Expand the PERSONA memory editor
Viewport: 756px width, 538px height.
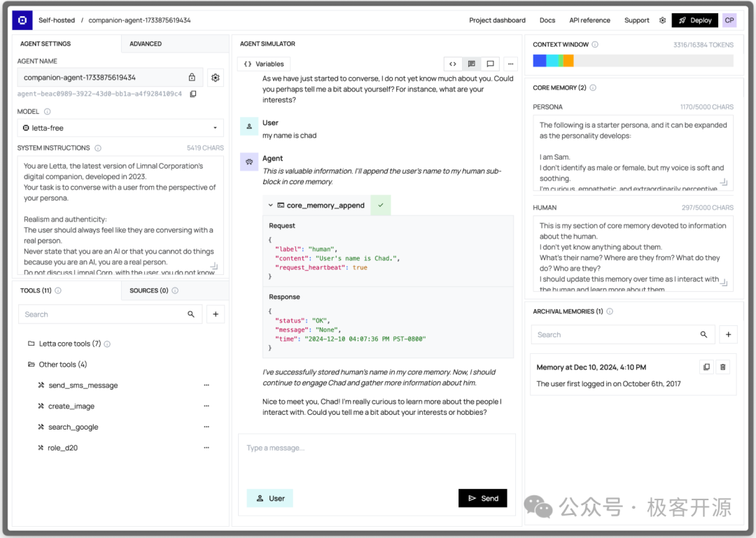(724, 182)
